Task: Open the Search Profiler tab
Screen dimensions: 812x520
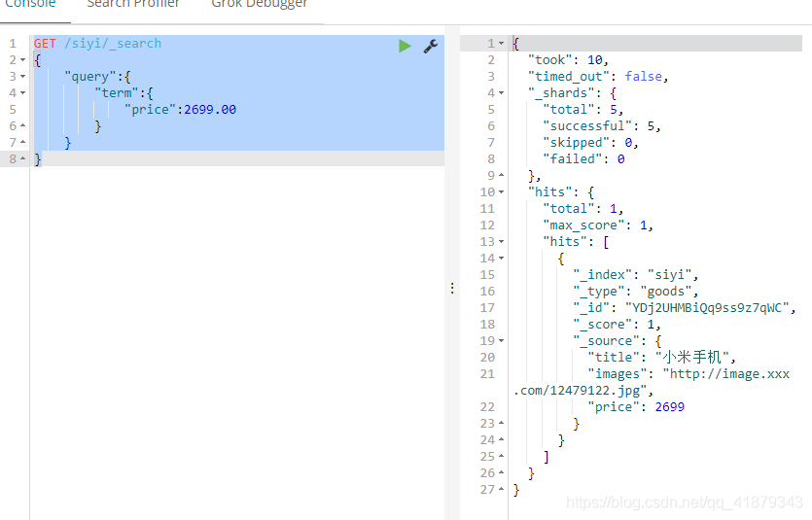Action: (x=133, y=4)
